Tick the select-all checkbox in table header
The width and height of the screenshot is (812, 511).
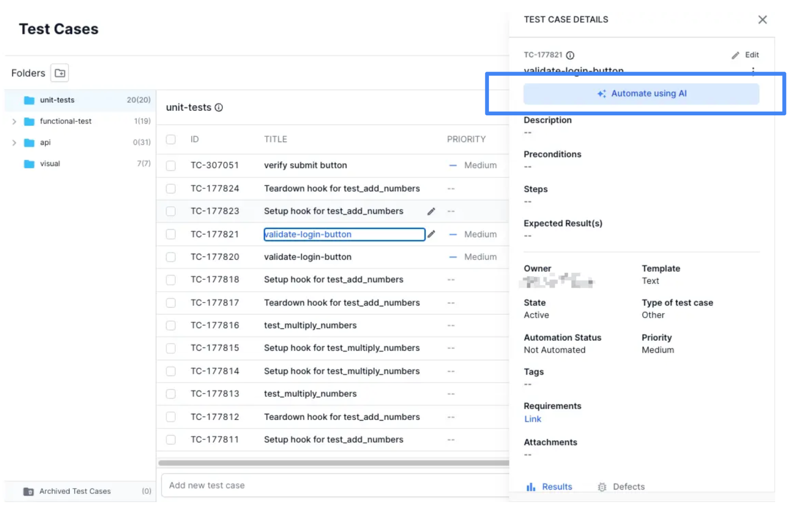[x=171, y=139]
